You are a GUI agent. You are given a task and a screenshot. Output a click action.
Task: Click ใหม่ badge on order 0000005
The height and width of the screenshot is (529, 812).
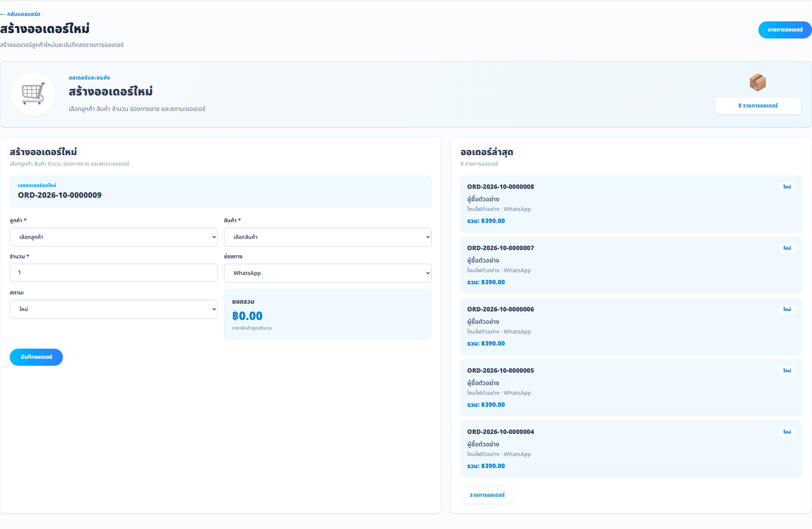pos(787,371)
